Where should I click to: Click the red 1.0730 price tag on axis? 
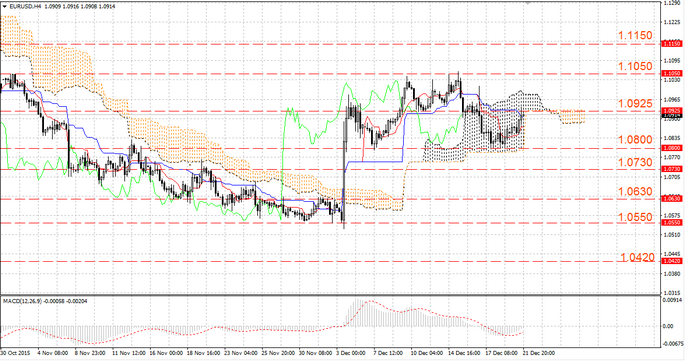click(672, 169)
